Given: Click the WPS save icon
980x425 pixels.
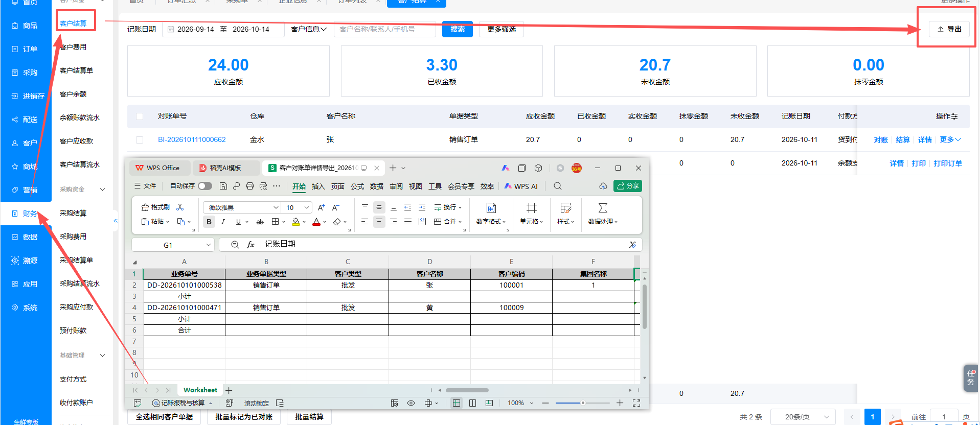Looking at the screenshot, I should [223, 186].
